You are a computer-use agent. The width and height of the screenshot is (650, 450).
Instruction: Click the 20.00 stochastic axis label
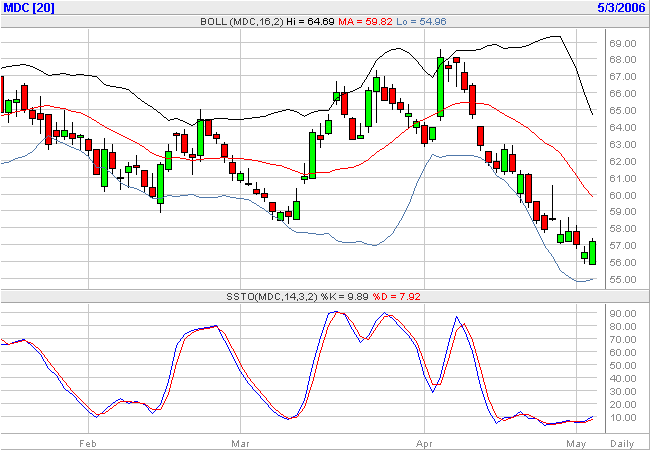623,405
